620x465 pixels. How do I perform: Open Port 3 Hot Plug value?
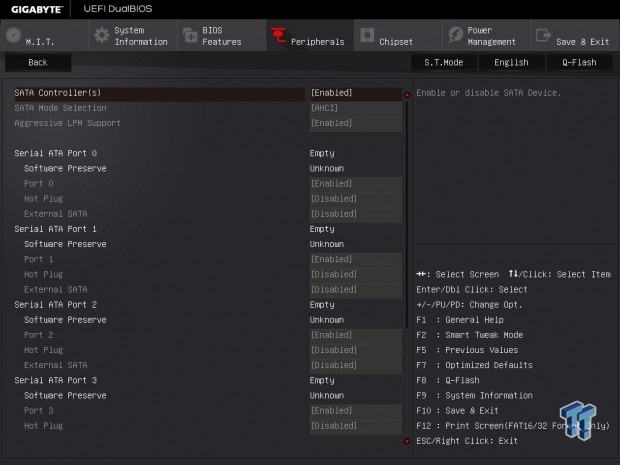click(x=356, y=426)
